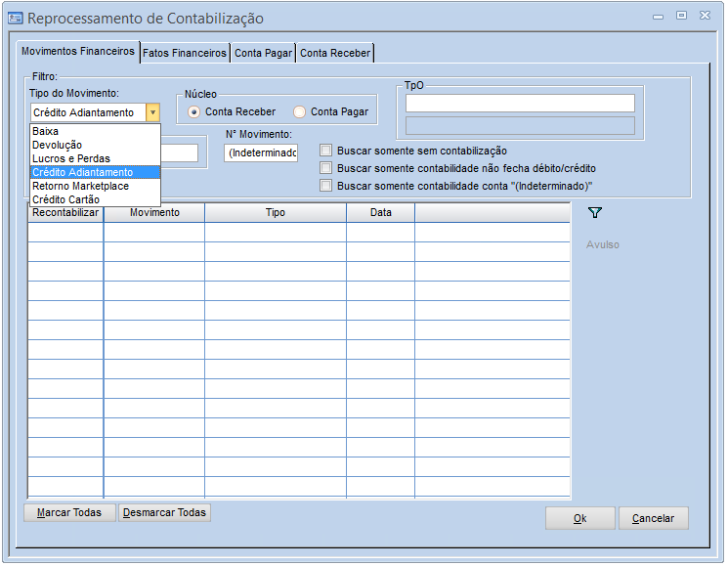The height and width of the screenshot is (566, 728).
Task: Choose Retorno Marketplace from the list
Action: pyautogui.click(x=80, y=186)
